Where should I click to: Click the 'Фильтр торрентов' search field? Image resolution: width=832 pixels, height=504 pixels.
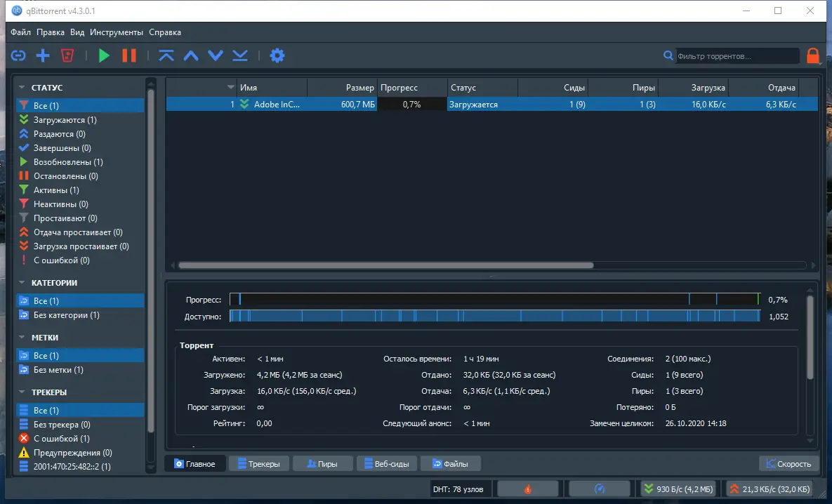pyautogui.click(x=737, y=55)
